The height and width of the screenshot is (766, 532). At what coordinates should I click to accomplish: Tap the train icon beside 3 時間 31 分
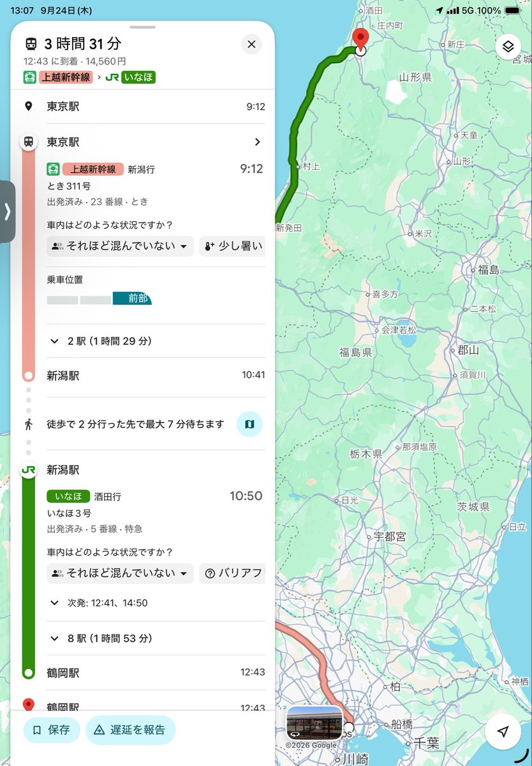click(31, 44)
